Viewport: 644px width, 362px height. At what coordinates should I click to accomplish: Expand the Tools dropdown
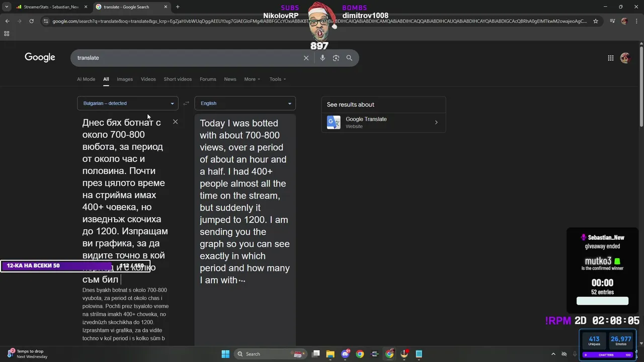[x=277, y=79]
